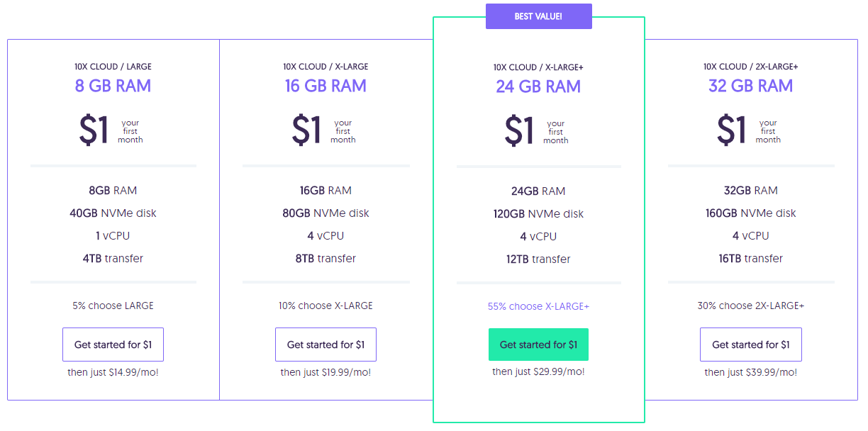
Task: Select the 16 GB RAM plan heading
Action: [x=325, y=86]
